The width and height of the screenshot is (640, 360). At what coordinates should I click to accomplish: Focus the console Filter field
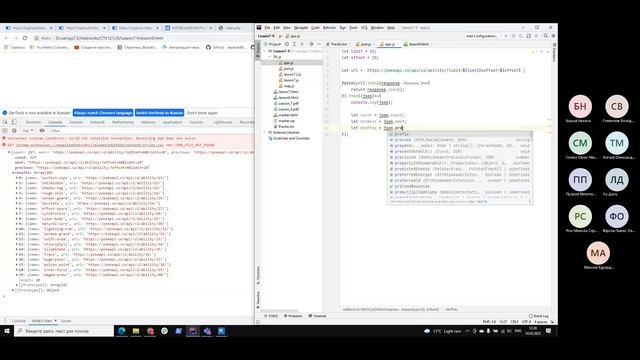[56, 131]
